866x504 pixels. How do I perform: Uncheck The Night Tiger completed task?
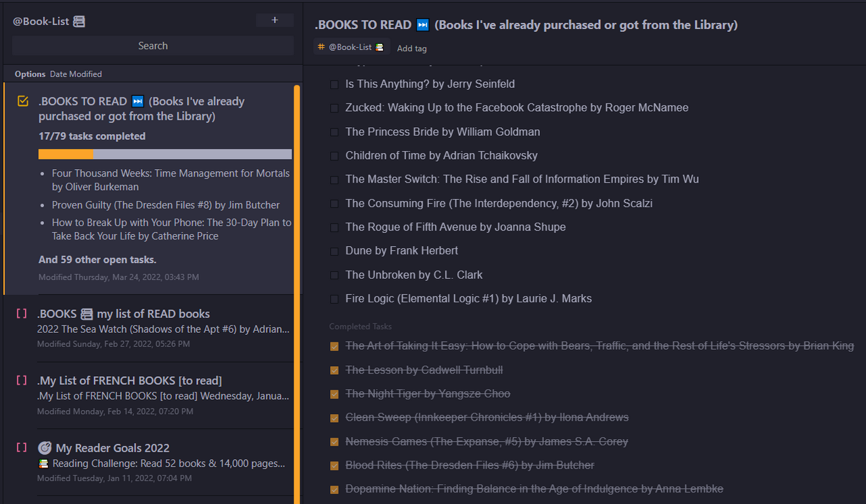(334, 394)
